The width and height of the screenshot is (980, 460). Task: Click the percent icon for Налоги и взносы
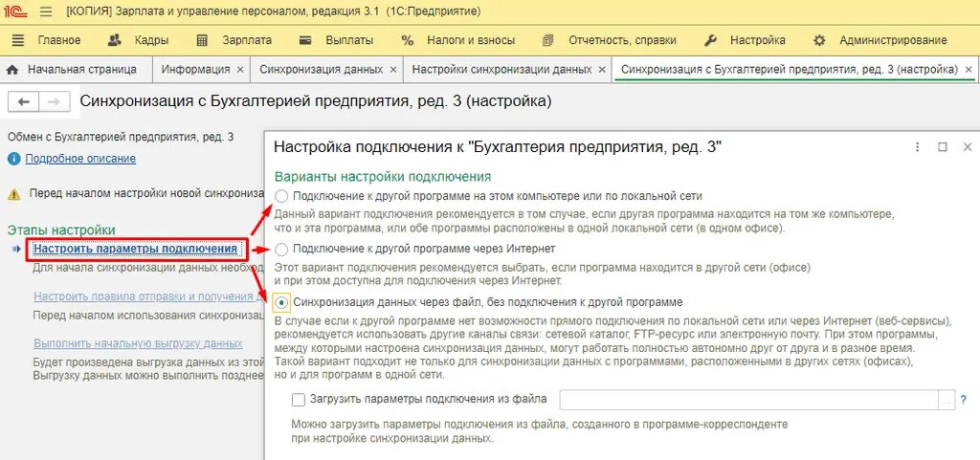click(408, 40)
